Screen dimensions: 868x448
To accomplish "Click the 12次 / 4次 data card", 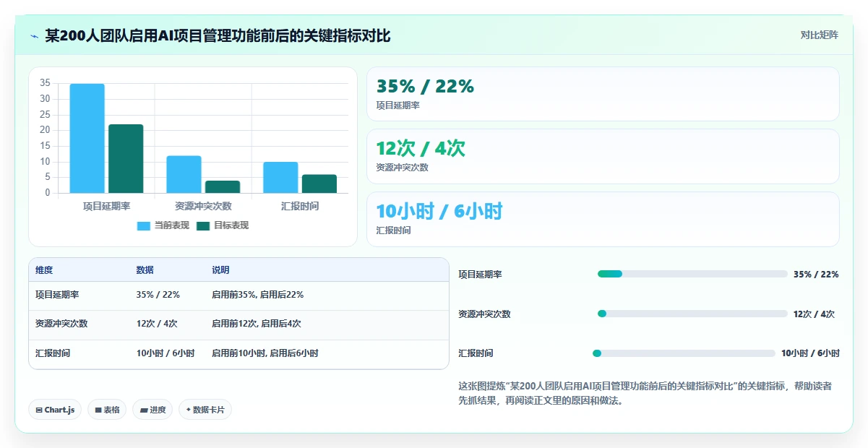I will tap(603, 156).
